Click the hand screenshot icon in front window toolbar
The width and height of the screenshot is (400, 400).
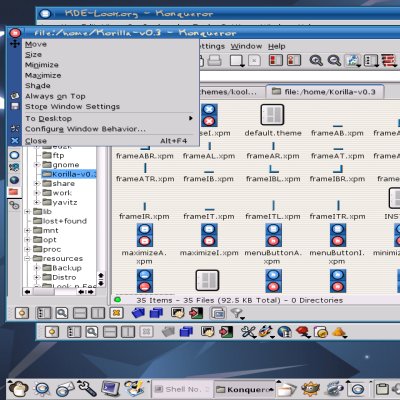[x=177, y=313]
